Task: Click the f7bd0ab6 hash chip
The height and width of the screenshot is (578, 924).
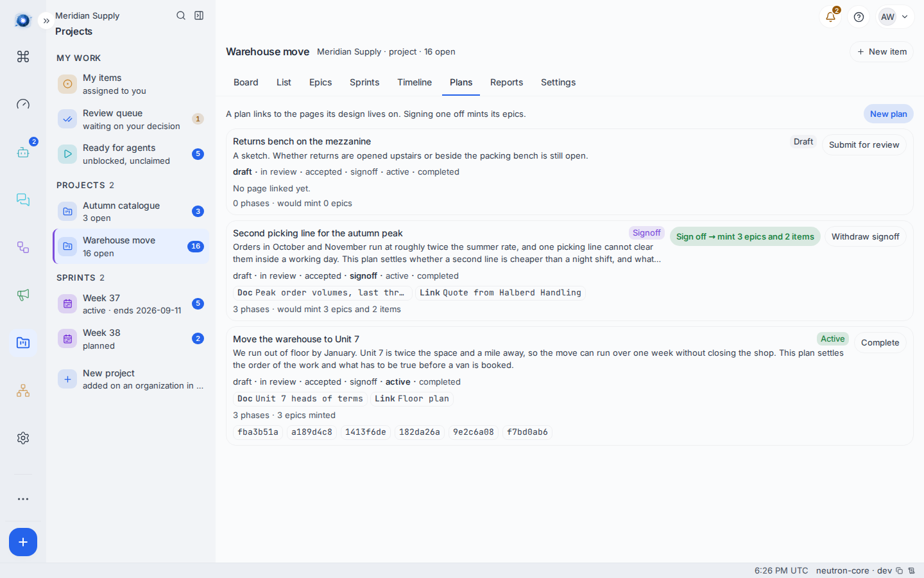Action: (x=527, y=432)
